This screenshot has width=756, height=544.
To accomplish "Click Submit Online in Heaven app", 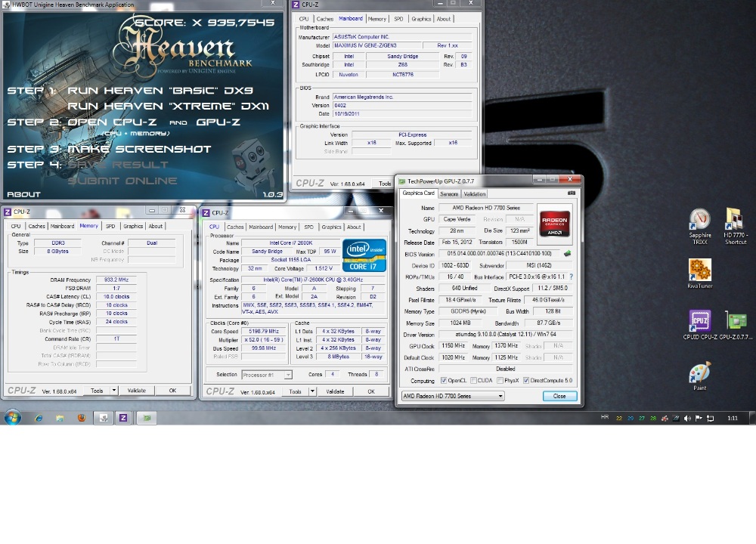I will coord(122,181).
